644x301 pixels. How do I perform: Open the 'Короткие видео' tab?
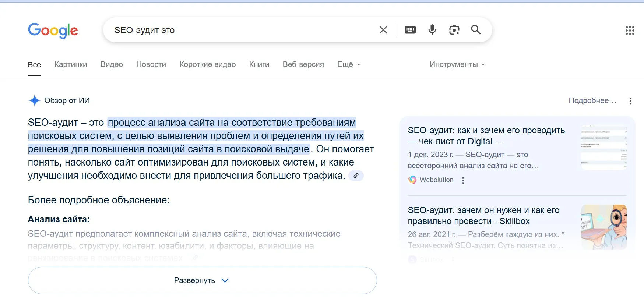(208, 64)
